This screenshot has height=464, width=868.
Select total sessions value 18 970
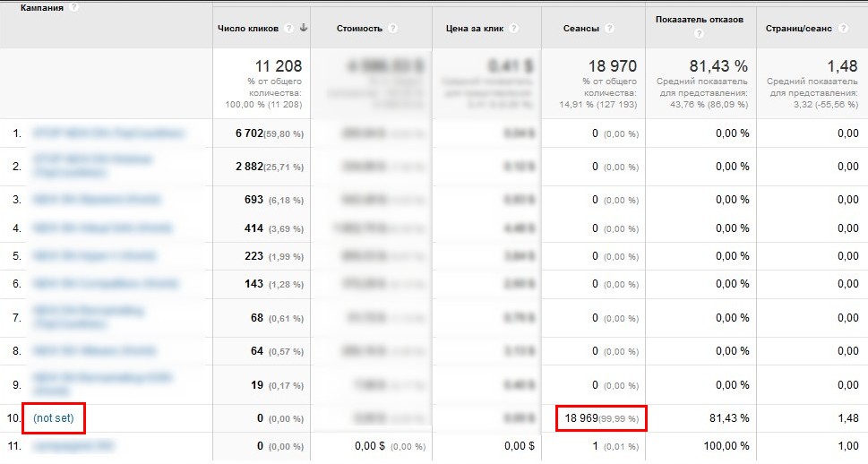click(x=613, y=66)
